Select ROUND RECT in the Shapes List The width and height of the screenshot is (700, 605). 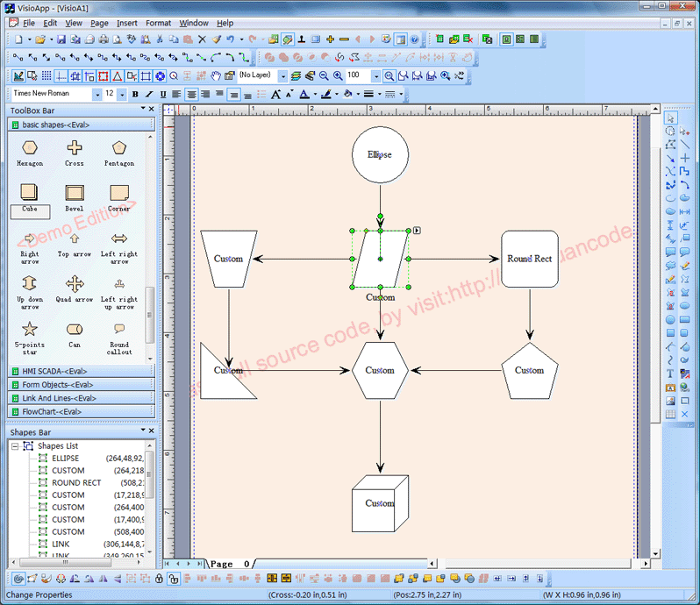[76, 483]
